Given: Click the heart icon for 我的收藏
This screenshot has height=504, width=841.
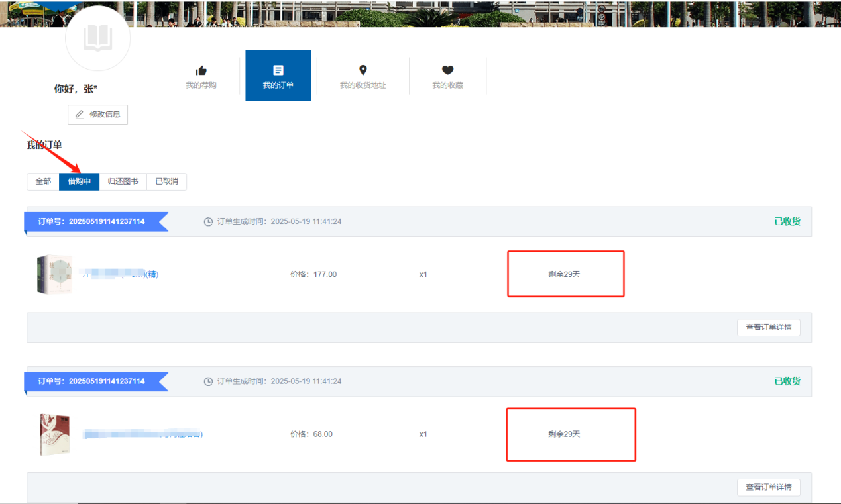Looking at the screenshot, I should point(447,70).
